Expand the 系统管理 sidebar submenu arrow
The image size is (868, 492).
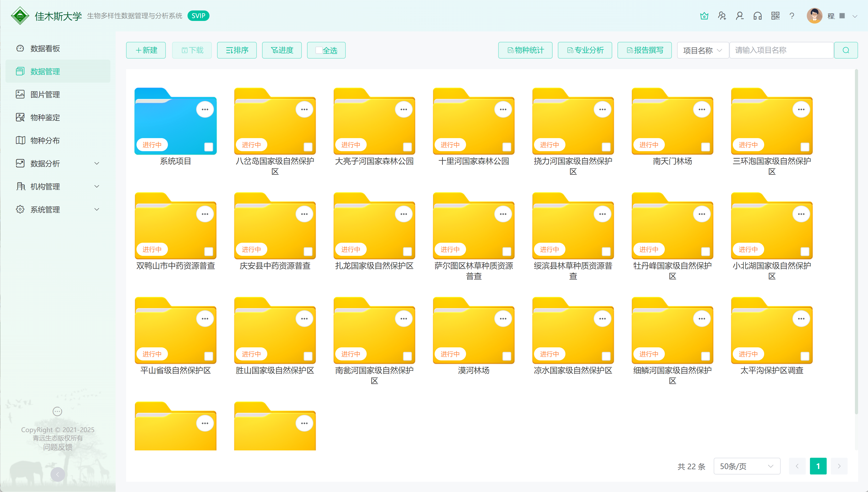tap(97, 210)
